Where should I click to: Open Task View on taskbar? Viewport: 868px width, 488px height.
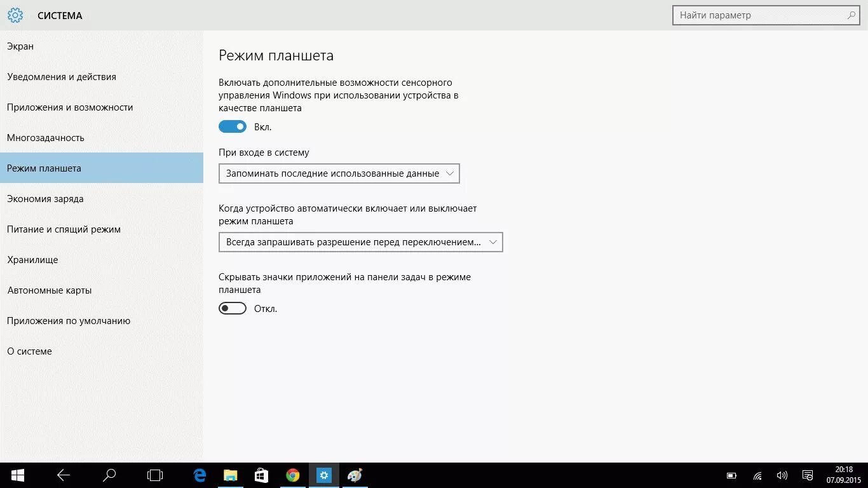click(x=155, y=475)
